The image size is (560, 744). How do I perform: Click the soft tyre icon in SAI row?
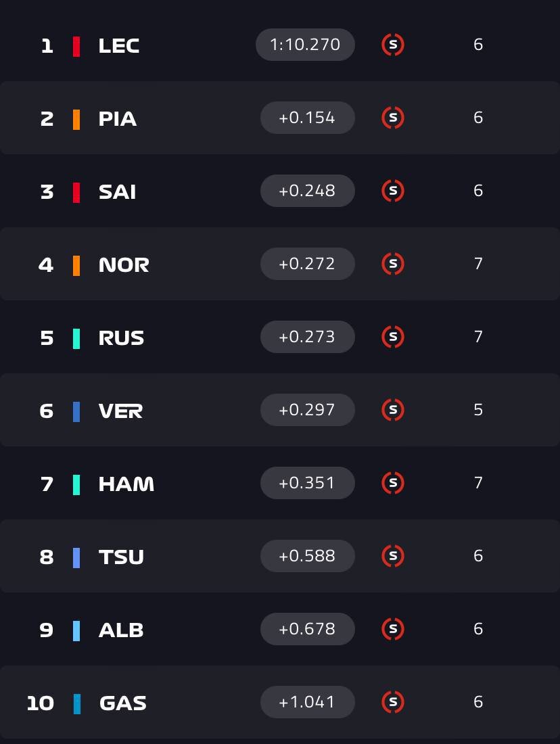(x=393, y=191)
